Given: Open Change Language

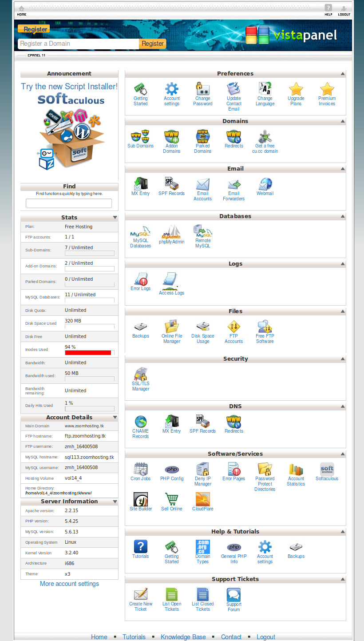Looking at the screenshot, I should pos(265,94).
